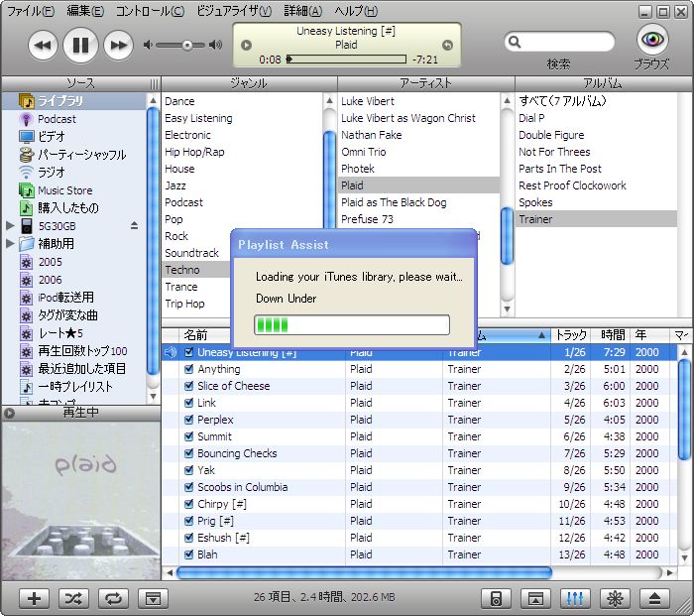Uncheck the Blah track checkbox
Image resolution: width=694 pixels, height=616 pixels.
188,554
